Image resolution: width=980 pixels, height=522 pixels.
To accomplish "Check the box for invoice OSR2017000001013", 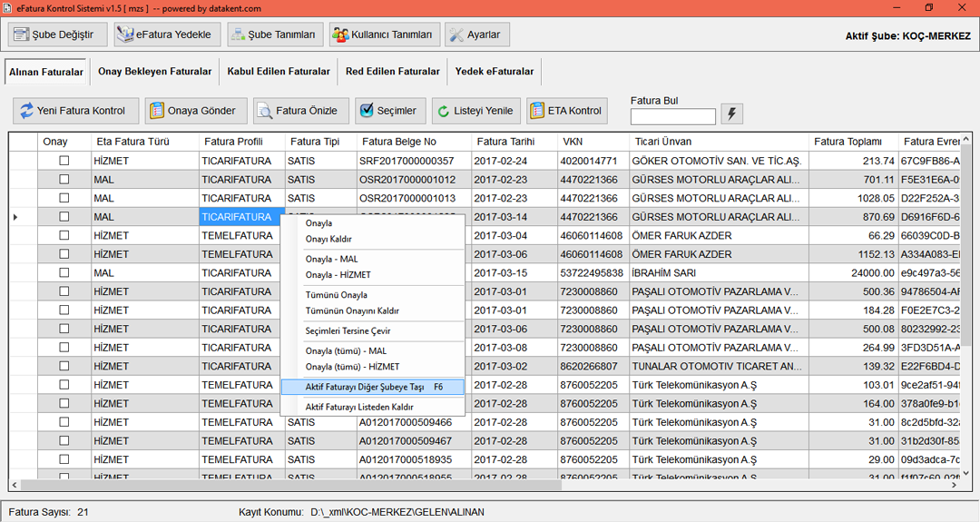I will click(64, 198).
